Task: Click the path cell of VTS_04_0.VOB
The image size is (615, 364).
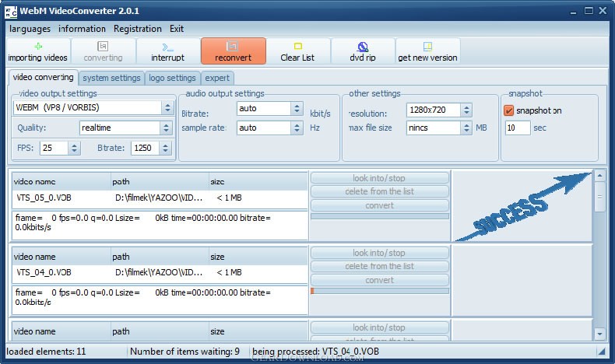Action: pos(159,273)
